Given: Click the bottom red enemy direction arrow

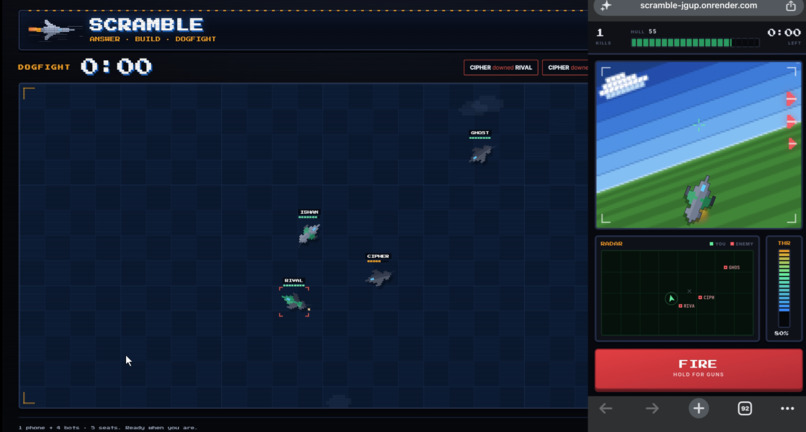Looking at the screenshot, I should pos(792,143).
